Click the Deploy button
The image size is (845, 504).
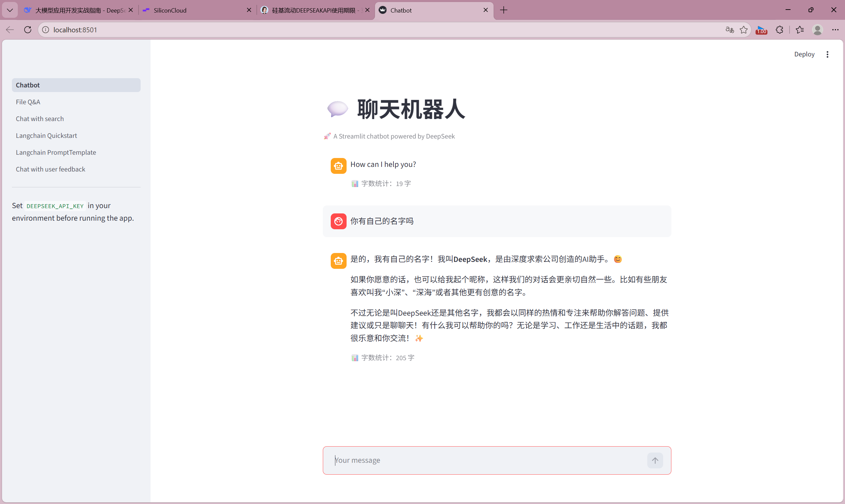(x=804, y=54)
